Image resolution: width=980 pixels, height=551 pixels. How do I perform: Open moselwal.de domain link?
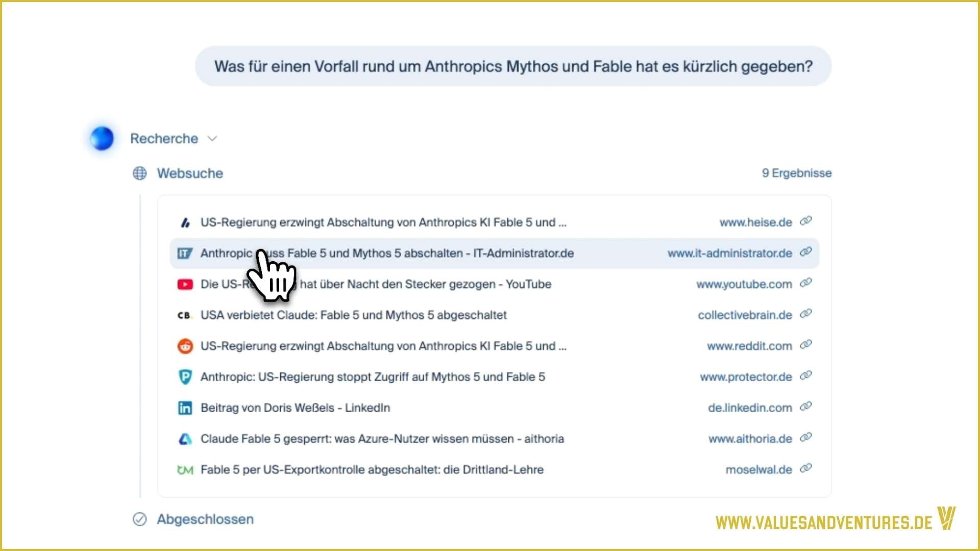point(758,470)
